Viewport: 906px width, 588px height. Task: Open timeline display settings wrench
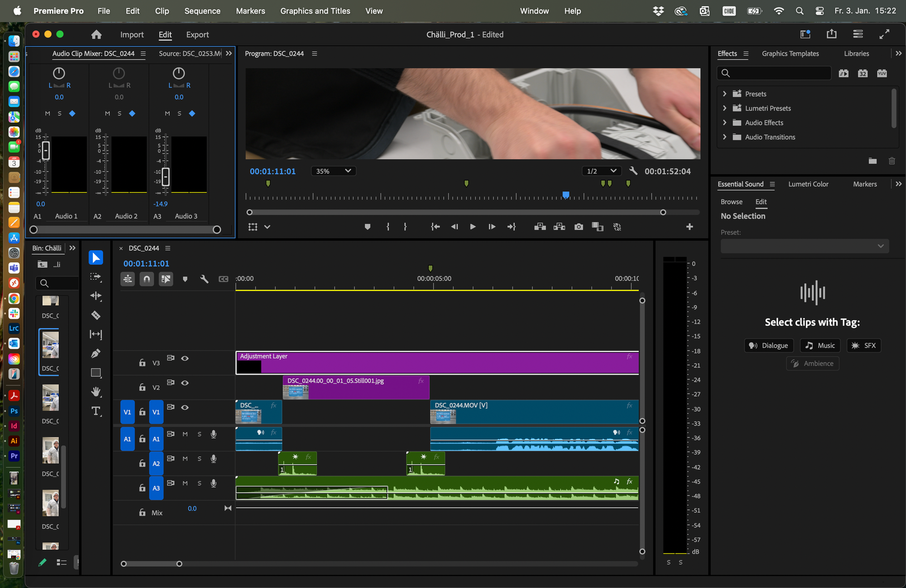(x=204, y=279)
